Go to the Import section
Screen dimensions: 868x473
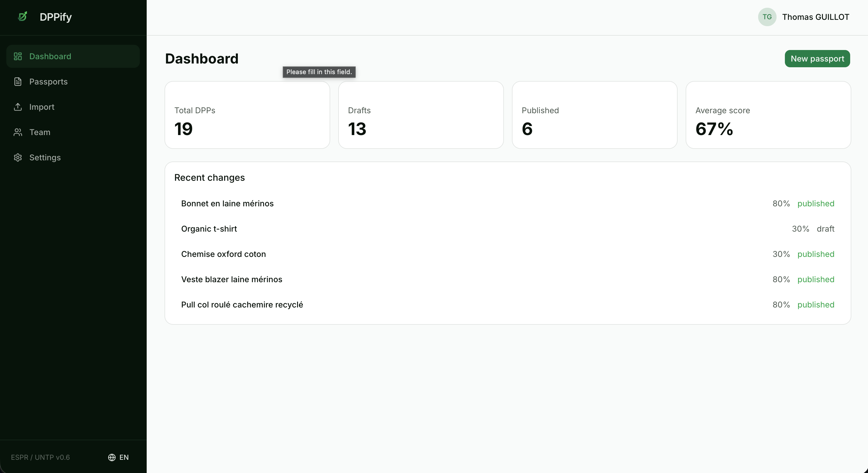click(41, 107)
